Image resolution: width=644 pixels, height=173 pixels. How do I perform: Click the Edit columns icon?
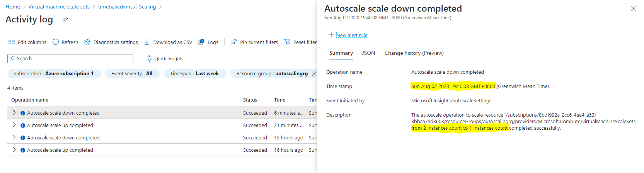click(12, 42)
